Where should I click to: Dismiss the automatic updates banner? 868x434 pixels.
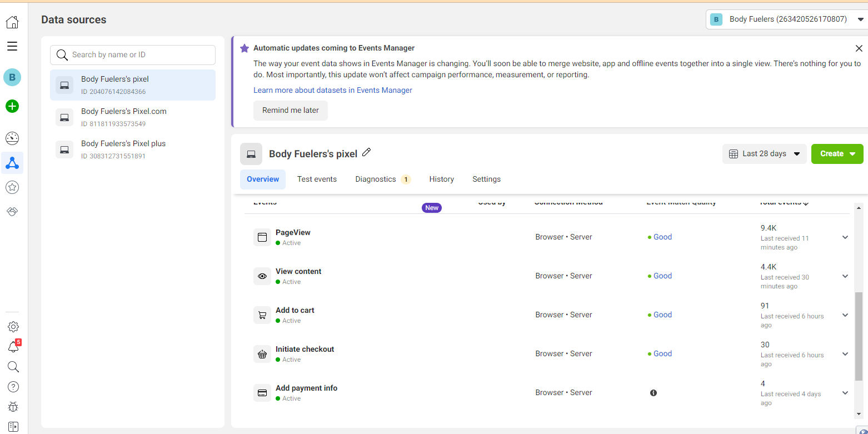click(859, 48)
